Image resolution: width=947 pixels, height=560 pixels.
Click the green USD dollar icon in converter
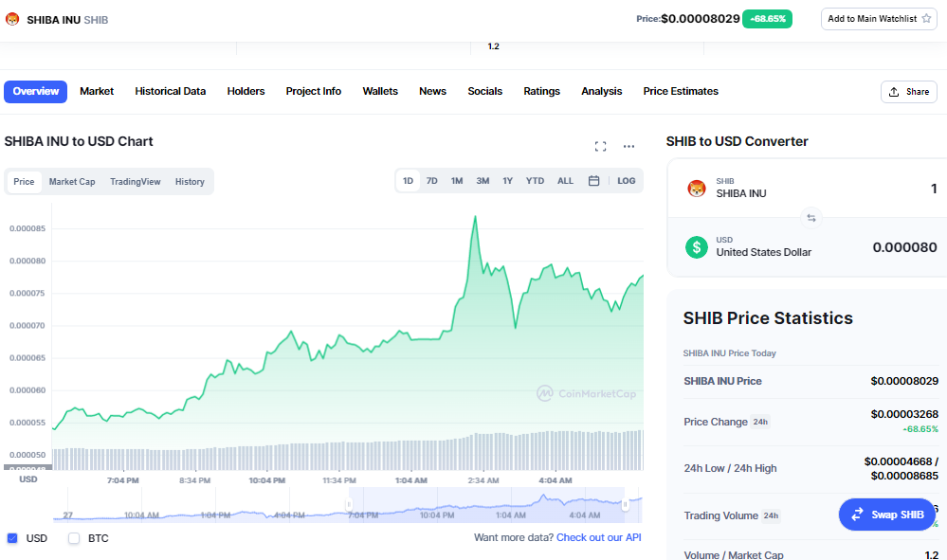point(697,246)
